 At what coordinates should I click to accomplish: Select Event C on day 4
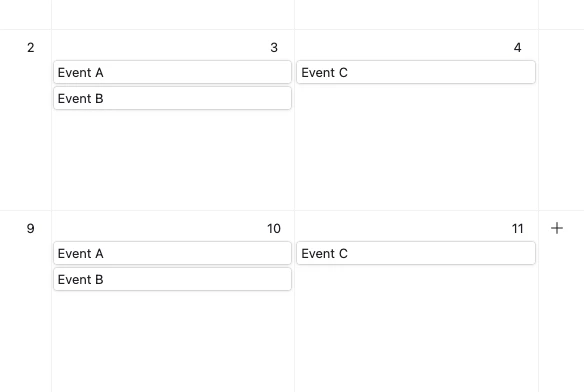point(416,72)
